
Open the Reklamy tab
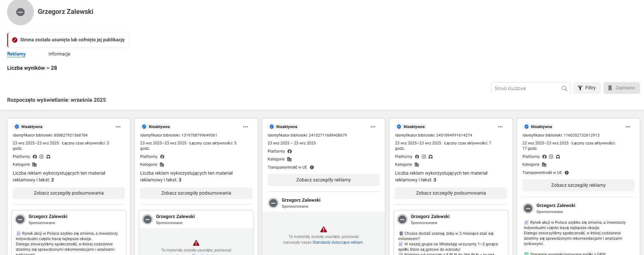click(16, 54)
